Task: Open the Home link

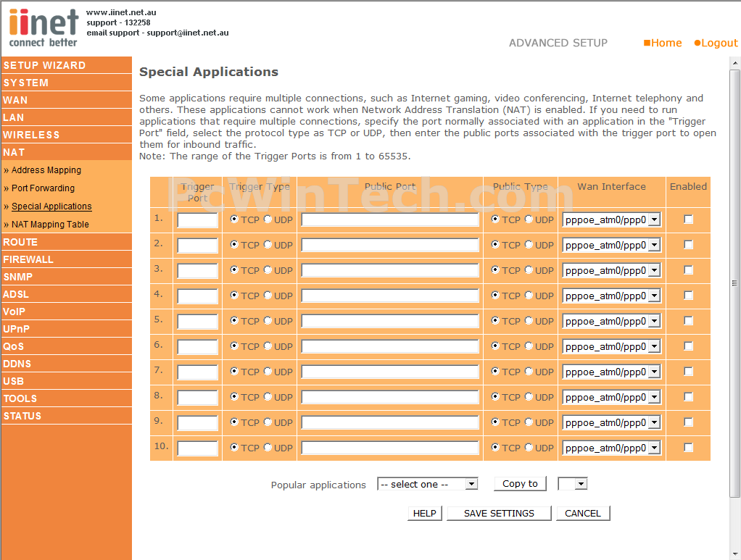Action: 663,43
